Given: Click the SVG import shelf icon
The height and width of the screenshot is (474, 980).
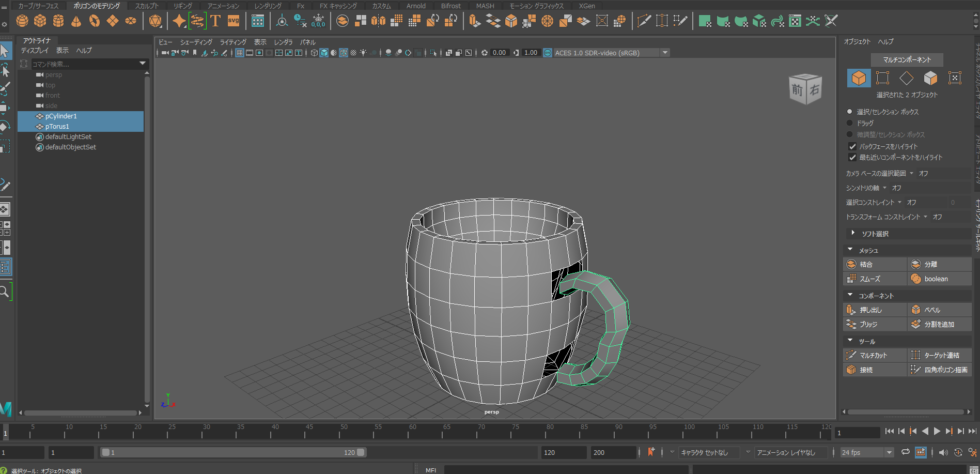Looking at the screenshot, I should coord(234,21).
